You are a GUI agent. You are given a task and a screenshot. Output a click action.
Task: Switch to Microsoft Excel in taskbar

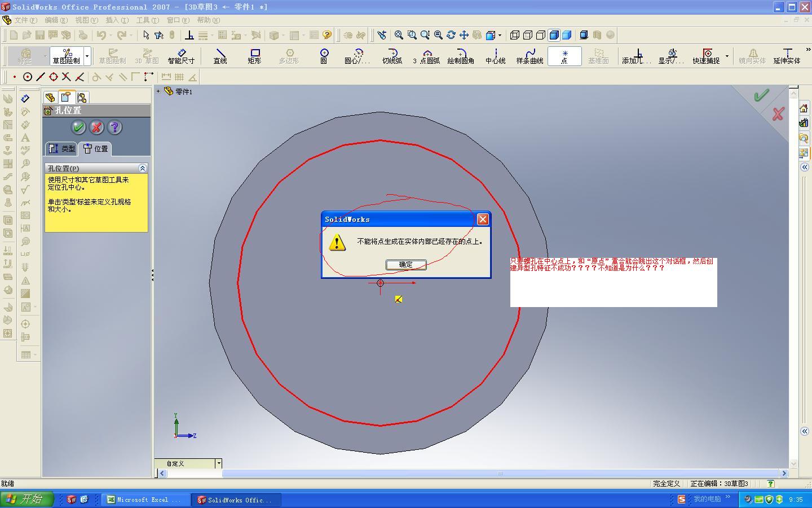(x=144, y=500)
